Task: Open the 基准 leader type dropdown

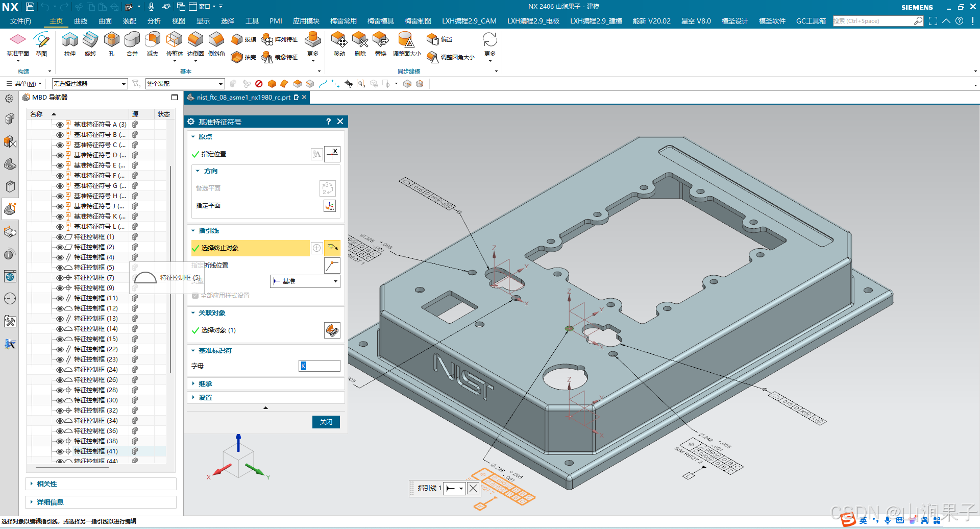Action: [x=305, y=281]
